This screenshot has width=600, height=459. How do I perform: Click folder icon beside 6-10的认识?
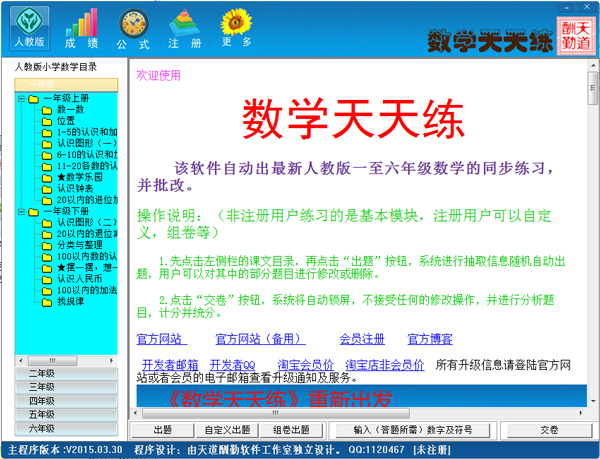[x=47, y=156]
